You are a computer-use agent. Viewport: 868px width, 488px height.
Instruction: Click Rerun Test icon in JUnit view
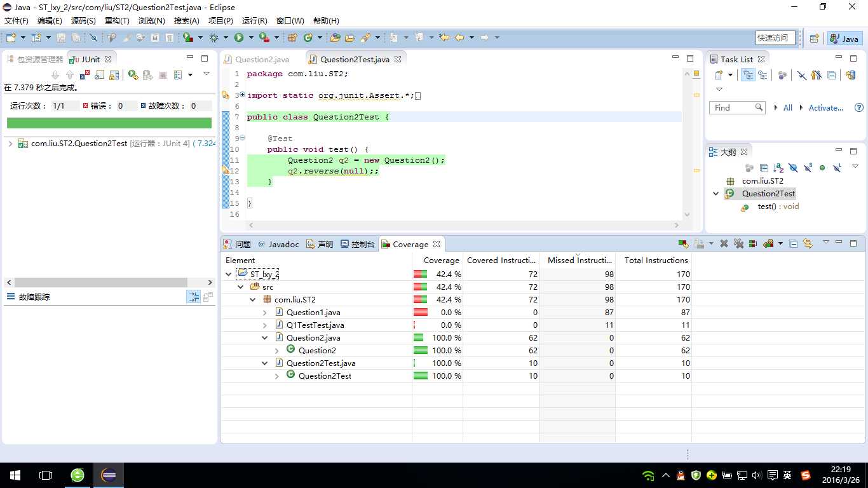click(133, 75)
